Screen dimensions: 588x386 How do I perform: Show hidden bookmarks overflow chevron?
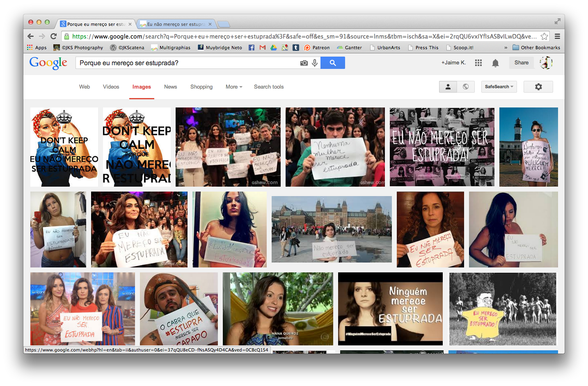[x=506, y=48]
